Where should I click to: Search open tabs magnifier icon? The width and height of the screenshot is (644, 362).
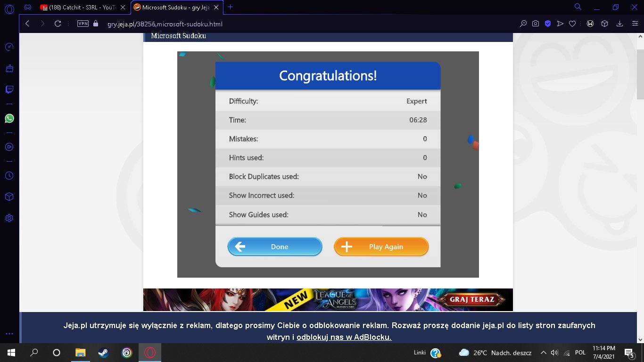point(578,7)
